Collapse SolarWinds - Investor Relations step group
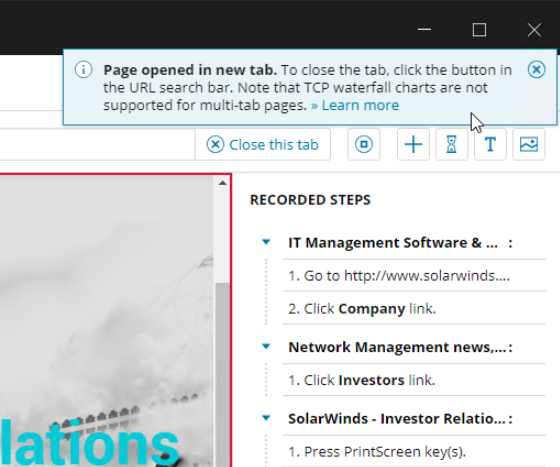Screen dimensions: 560x467 [x=266, y=418]
